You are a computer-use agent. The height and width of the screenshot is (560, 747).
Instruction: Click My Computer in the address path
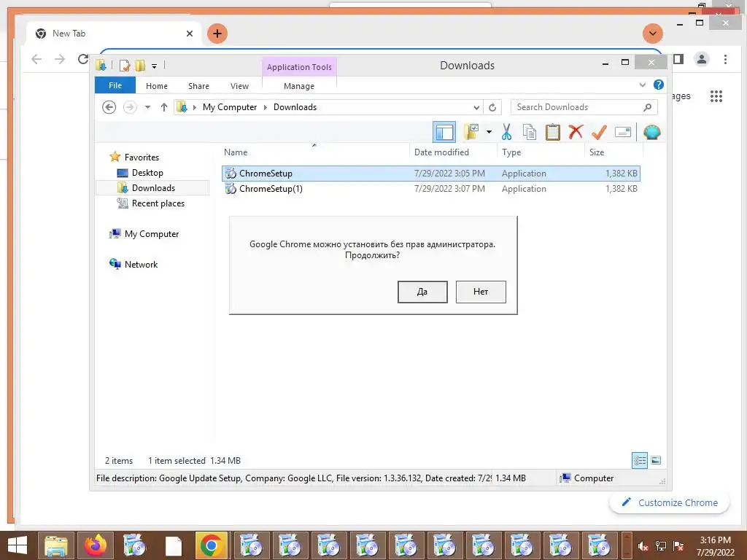click(x=230, y=107)
